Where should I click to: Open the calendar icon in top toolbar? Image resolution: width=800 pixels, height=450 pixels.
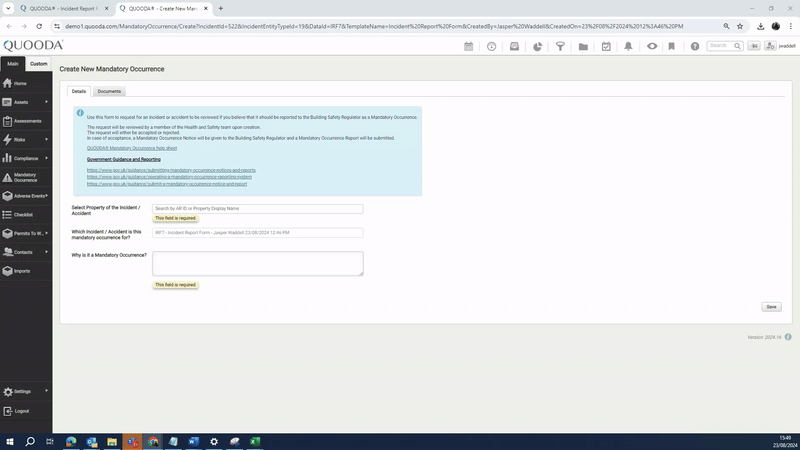coord(468,46)
